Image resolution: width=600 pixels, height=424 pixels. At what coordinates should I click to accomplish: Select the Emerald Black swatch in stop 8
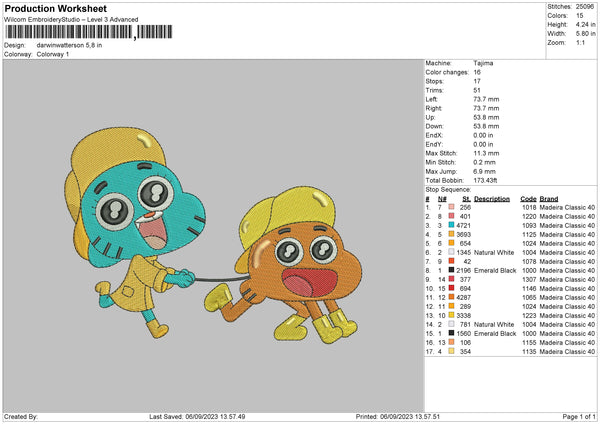[453, 271]
